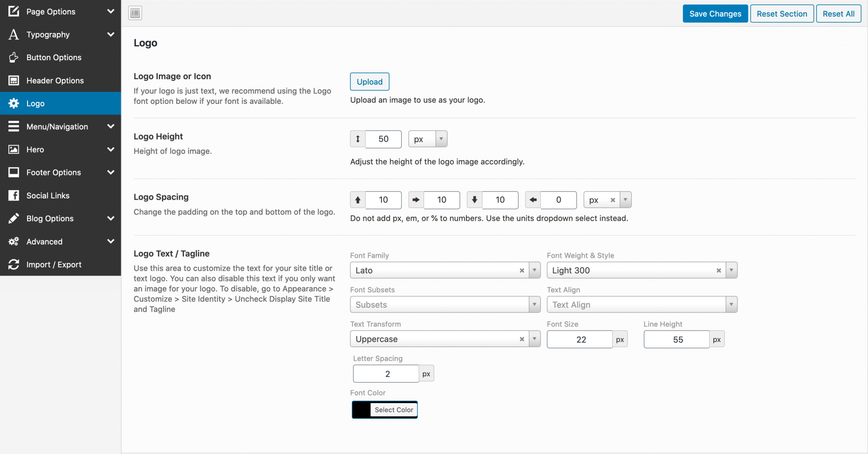Screen dimensions: 868x454
Task: Click the Social Links Facebook icon
Action: click(x=14, y=195)
